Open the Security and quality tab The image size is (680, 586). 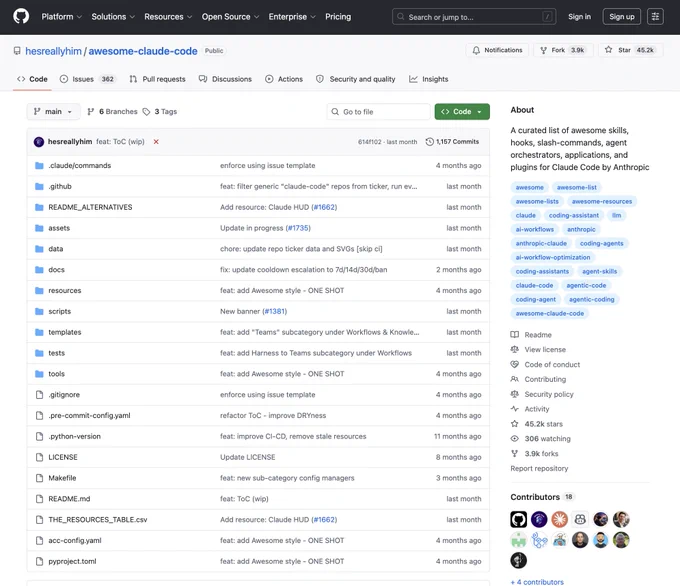click(356, 79)
